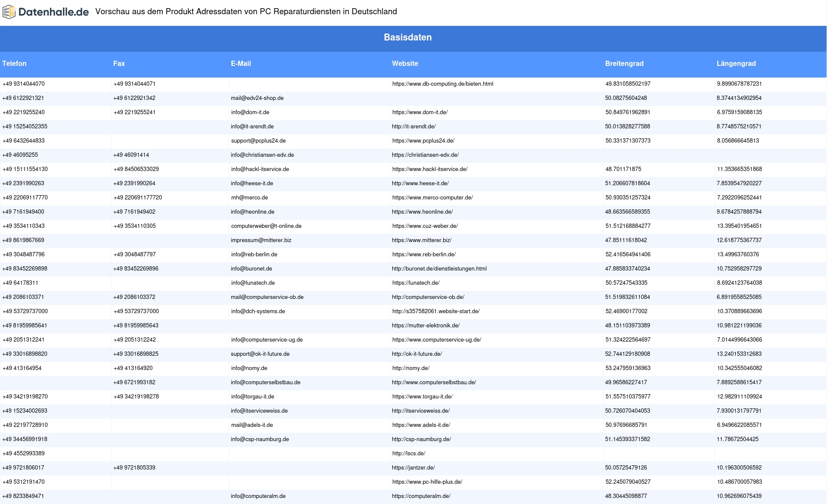Open website http://nomy.de/
The height and width of the screenshot is (504, 827).
click(411, 368)
